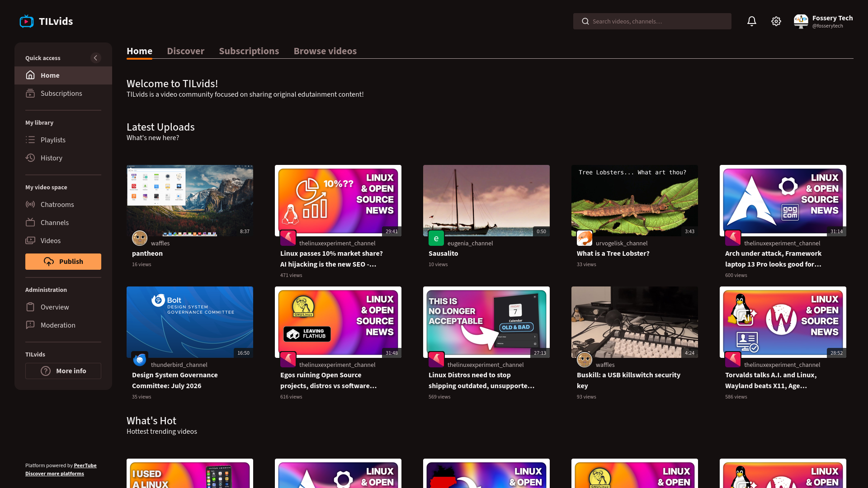Open thunderbird_channel channel name

pyautogui.click(x=179, y=365)
